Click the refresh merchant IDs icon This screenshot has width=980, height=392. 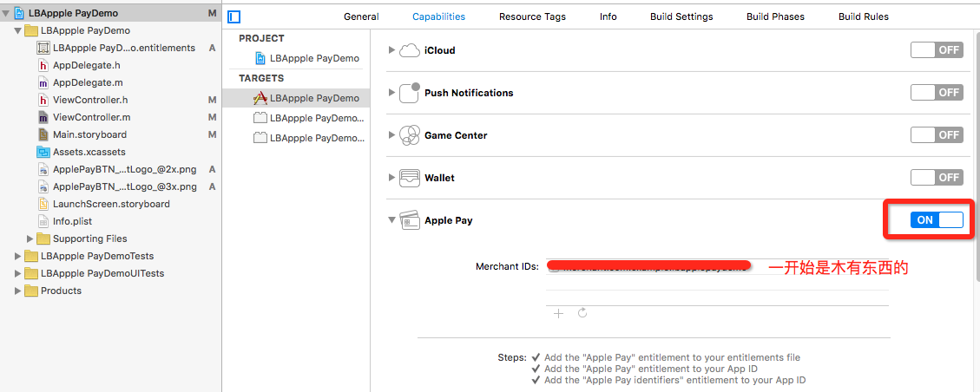(582, 313)
